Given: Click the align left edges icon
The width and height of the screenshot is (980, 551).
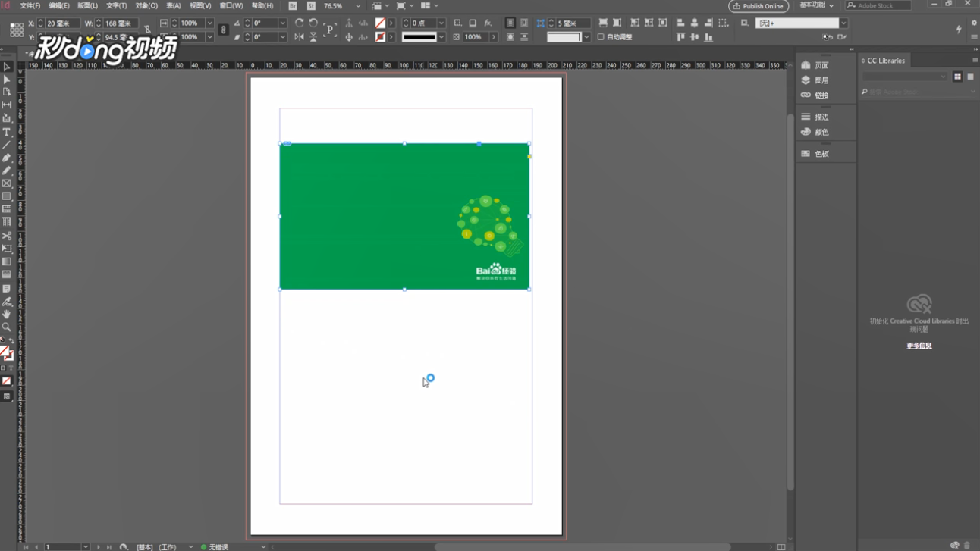Looking at the screenshot, I should pos(680,23).
